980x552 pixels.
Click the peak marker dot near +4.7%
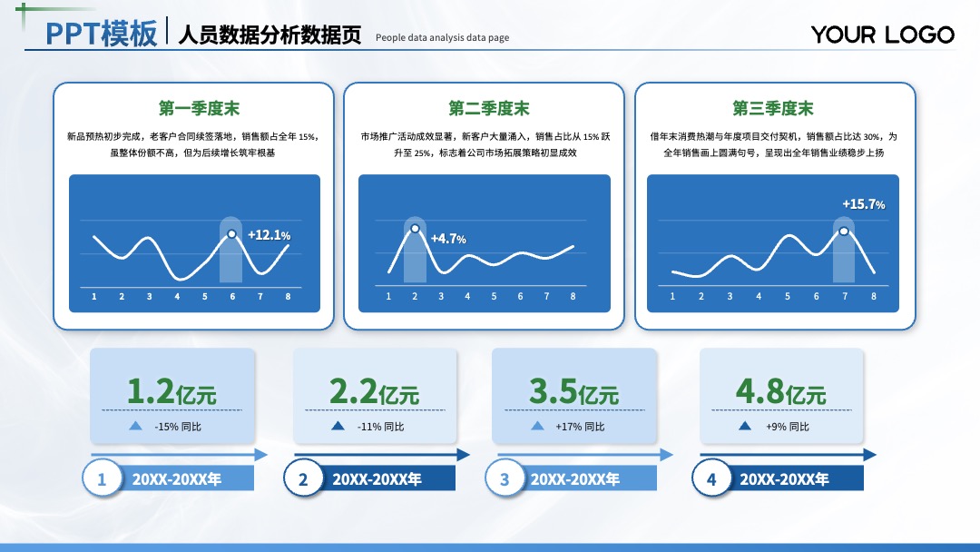tap(415, 229)
